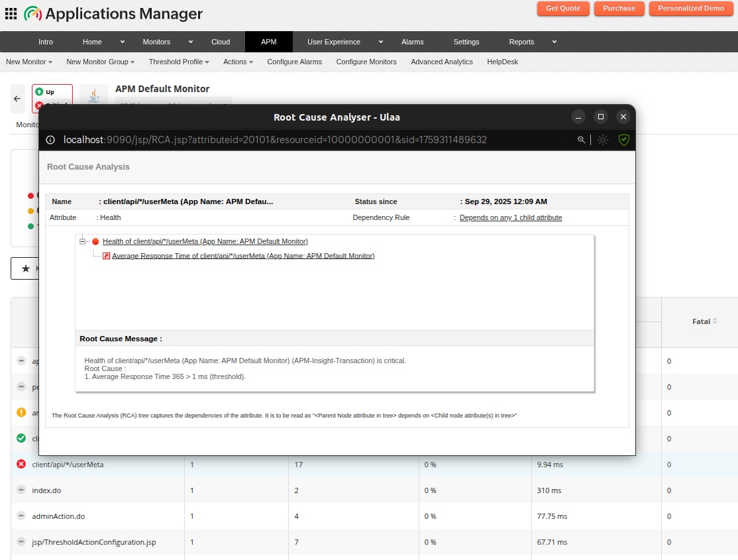Click the Get Quote button
The height and width of the screenshot is (560, 738).
pos(562,9)
